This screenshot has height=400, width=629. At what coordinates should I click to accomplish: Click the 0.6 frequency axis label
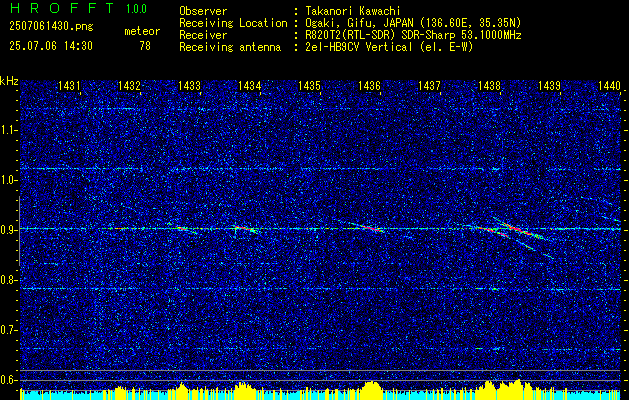coord(8,380)
